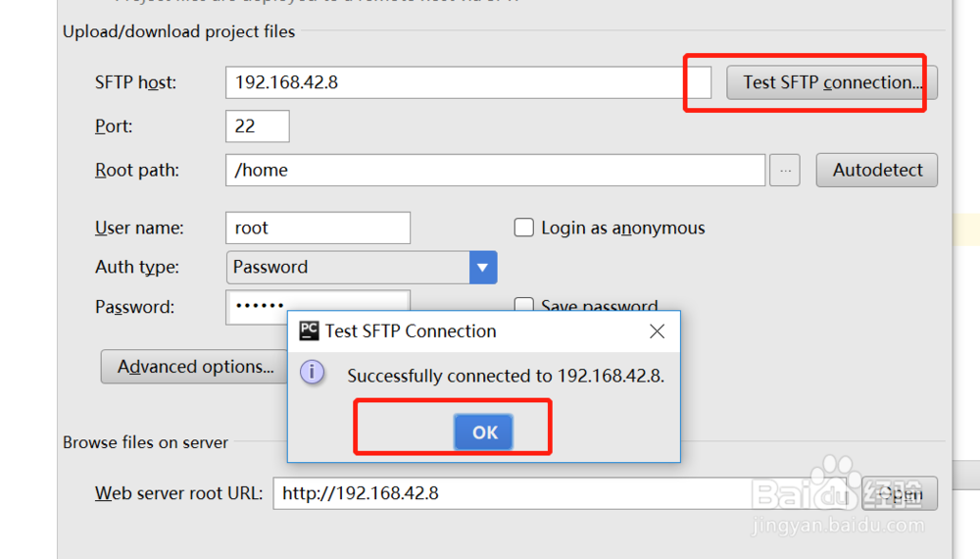The image size is (980, 559).
Task: Enable Login as anonymous checkbox
Action: point(524,228)
